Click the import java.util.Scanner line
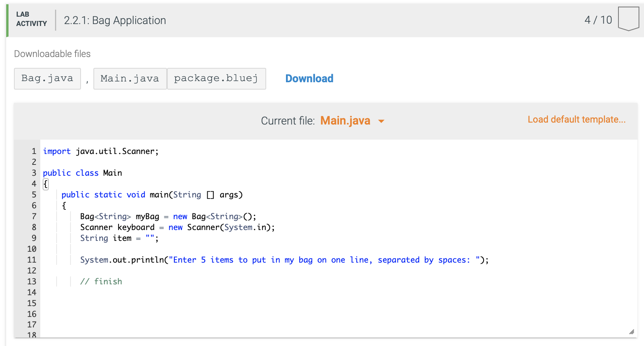Viewport: 644px width, 346px height. click(101, 151)
